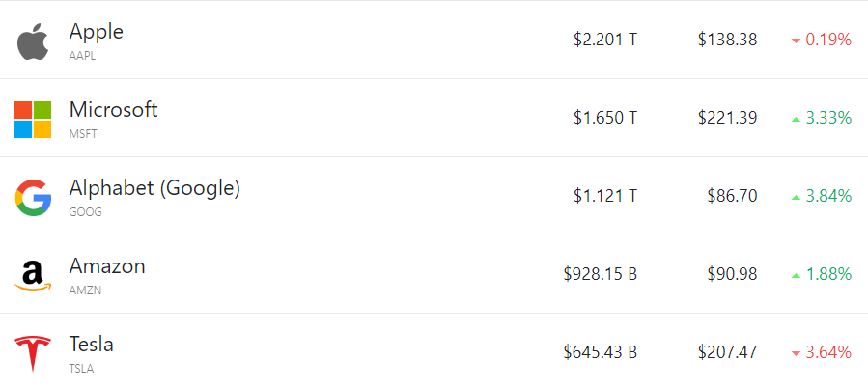
Task: Click Microsoft's $221.39 share price
Action: pyautogui.click(x=728, y=119)
